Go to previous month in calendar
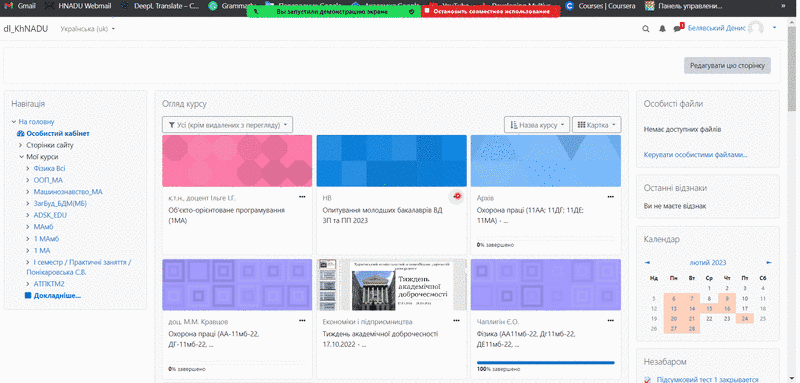 click(647, 263)
